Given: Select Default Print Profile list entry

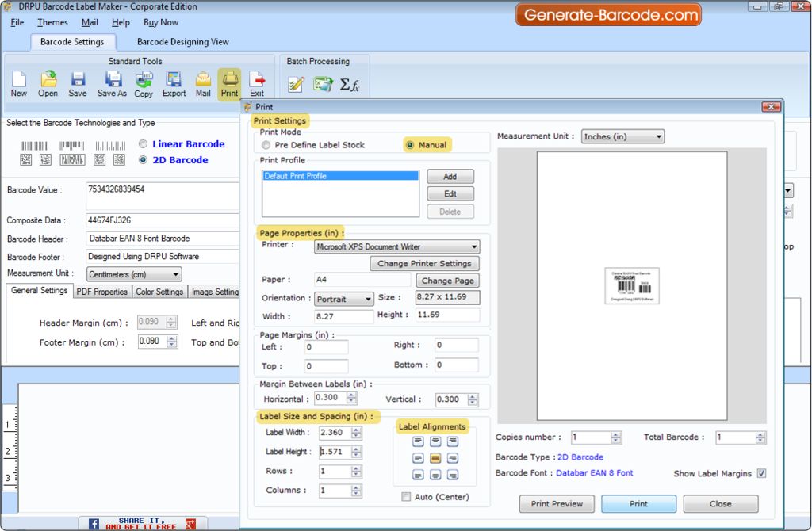Looking at the screenshot, I should (340, 176).
